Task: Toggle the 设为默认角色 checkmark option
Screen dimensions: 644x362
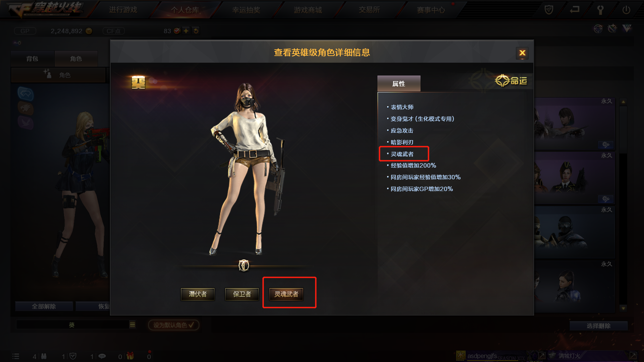Action: [174, 325]
